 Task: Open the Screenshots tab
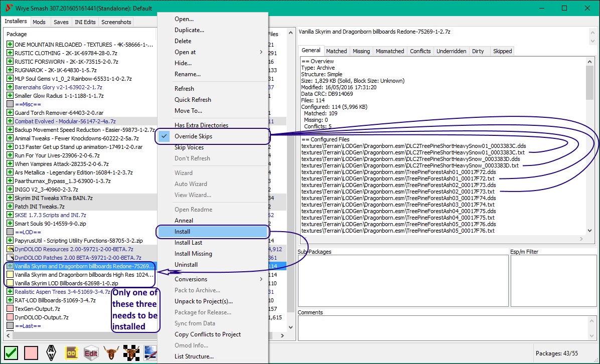[x=116, y=22]
